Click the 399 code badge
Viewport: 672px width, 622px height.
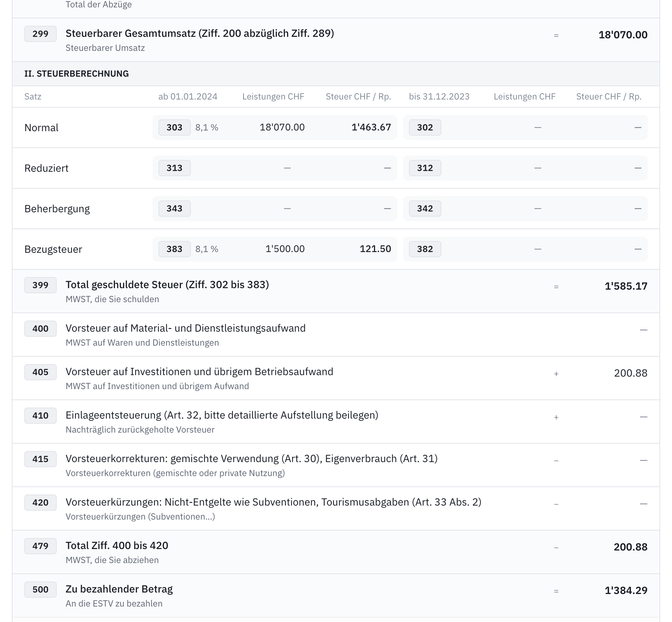pyautogui.click(x=41, y=285)
